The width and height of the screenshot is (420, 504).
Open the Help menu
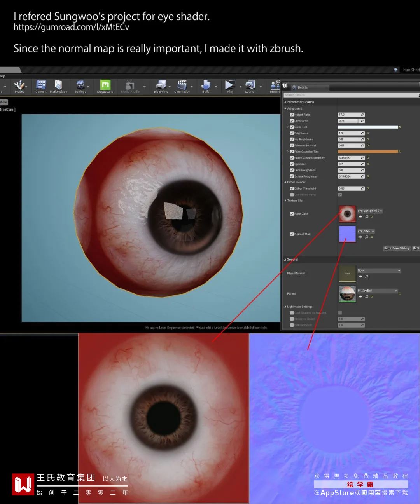[x=2, y=76]
